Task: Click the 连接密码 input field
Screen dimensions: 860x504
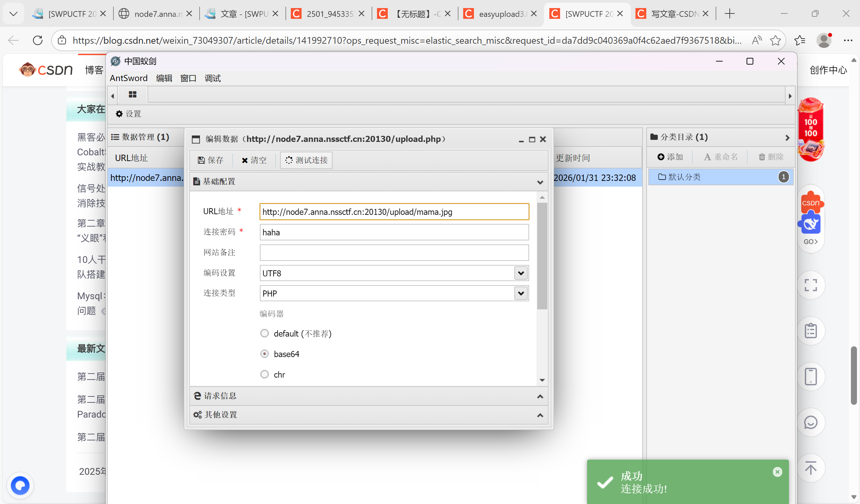Action: tap(394, 232)
